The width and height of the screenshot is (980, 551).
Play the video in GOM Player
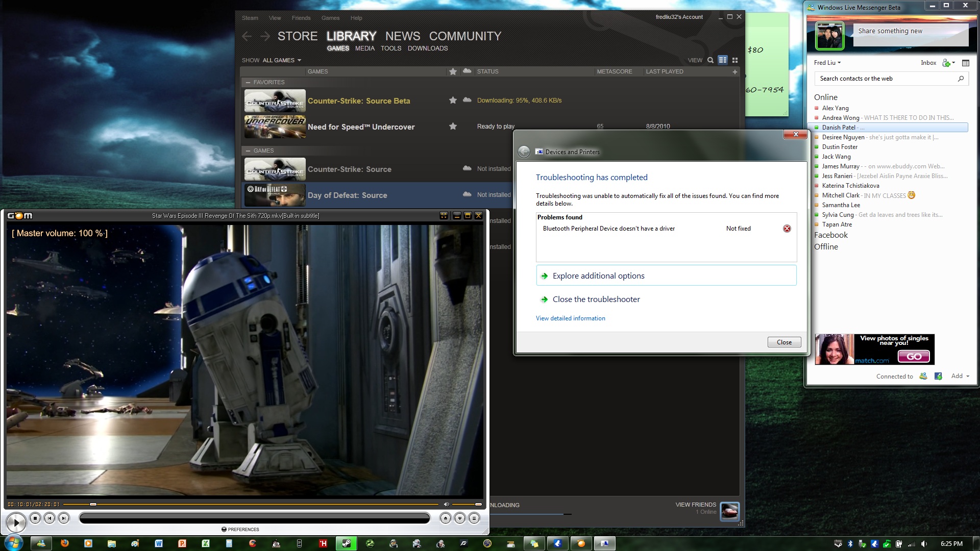[16, 522]
